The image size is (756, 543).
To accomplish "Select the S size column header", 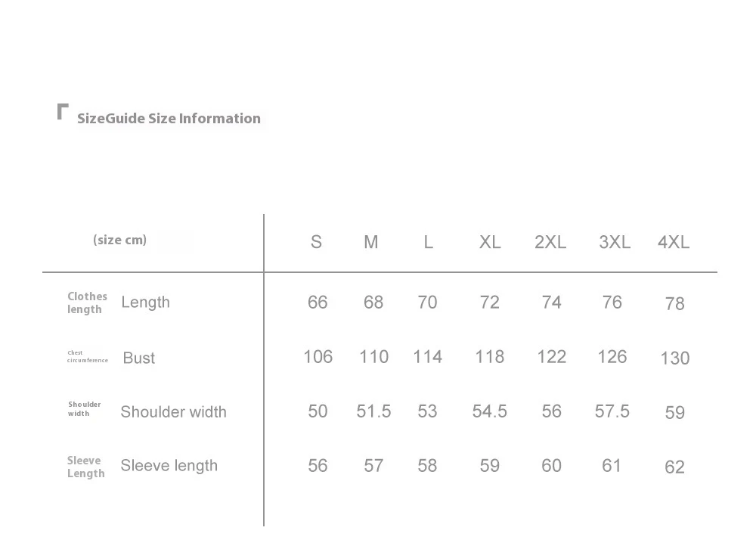I will (x=316, y=242).
